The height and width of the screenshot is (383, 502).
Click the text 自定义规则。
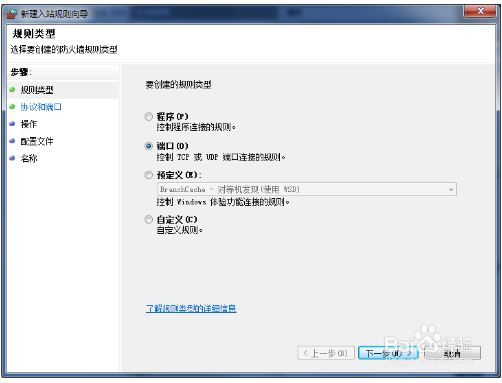(x=179, y=230)
